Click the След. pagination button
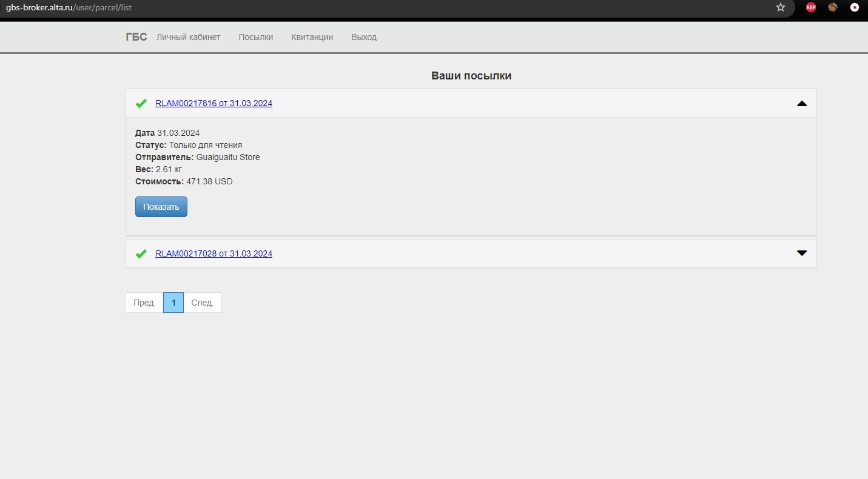868x479 pixels. pyautogui.click(x=203, y=303)
